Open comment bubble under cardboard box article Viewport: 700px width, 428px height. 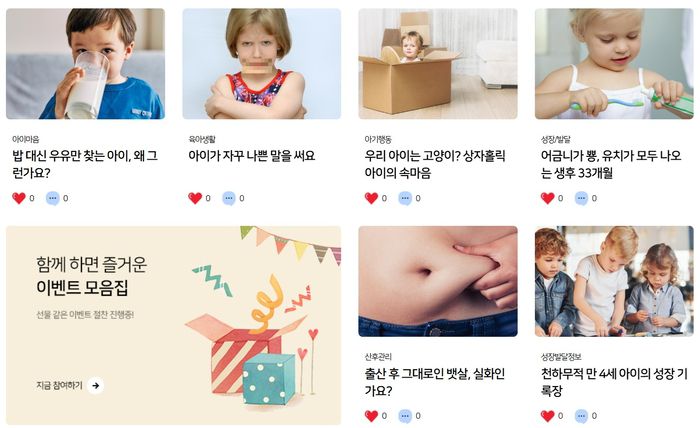(405, 198)
